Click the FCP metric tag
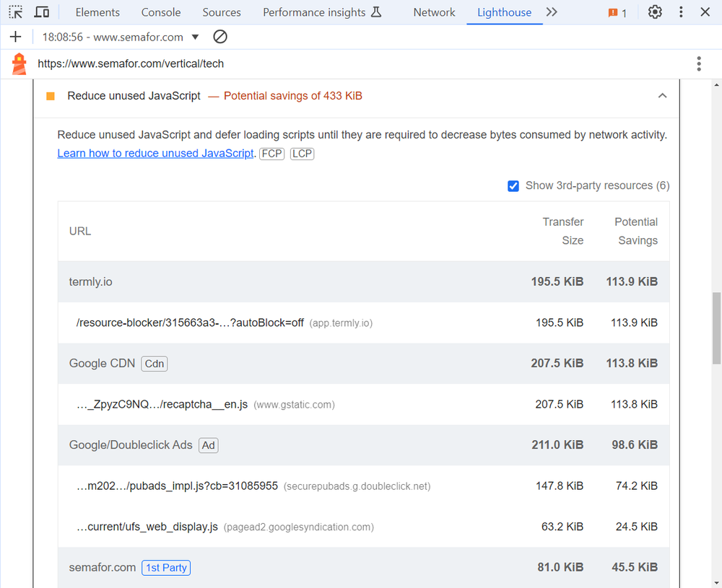This screenshot has width=722, height=588. (x=271, y=154)
